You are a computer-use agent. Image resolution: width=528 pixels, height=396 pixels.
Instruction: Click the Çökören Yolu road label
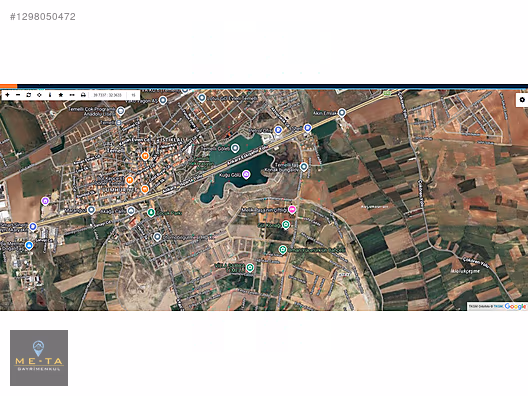476,262
